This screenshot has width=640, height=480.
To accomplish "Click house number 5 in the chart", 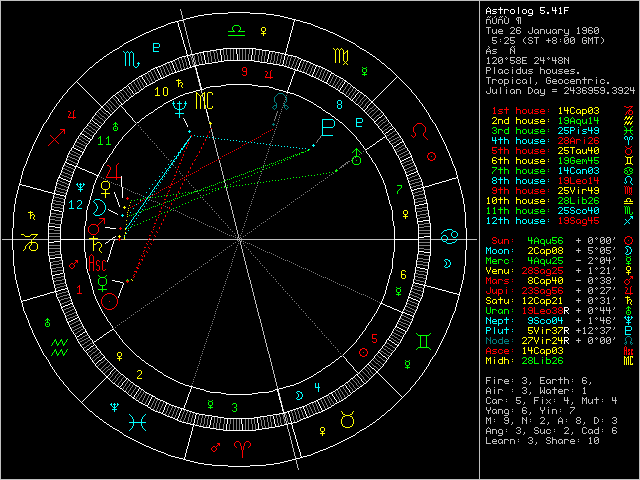I will click(x=374, y=339).
